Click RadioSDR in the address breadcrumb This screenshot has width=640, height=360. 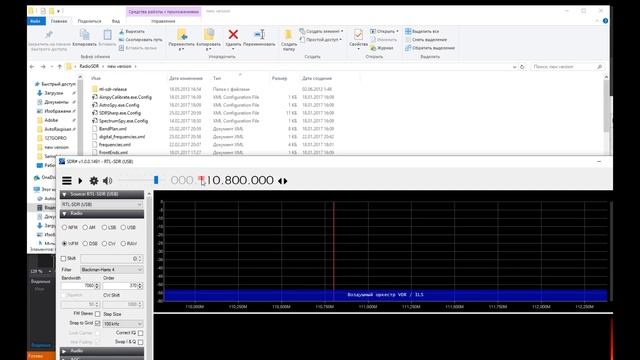tap(89, 66)
